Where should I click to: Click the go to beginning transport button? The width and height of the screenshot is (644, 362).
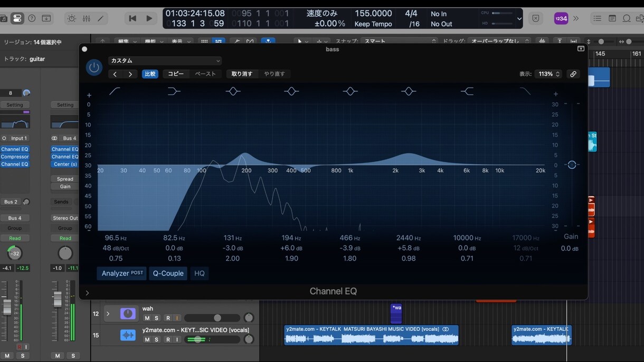(132, 18)
